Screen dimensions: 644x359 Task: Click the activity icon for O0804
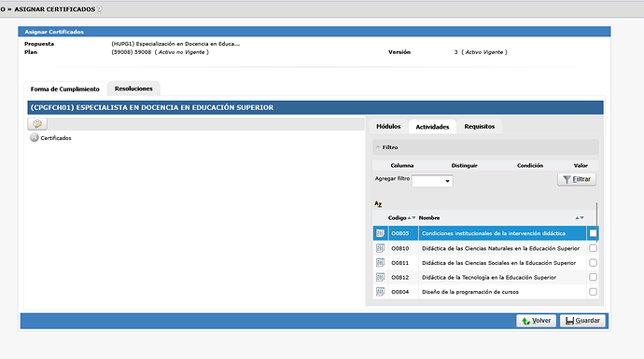[x=380, y=292]
